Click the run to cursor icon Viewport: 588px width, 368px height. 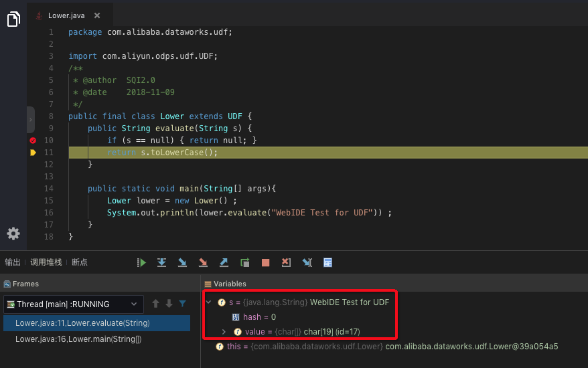point(307,263)
